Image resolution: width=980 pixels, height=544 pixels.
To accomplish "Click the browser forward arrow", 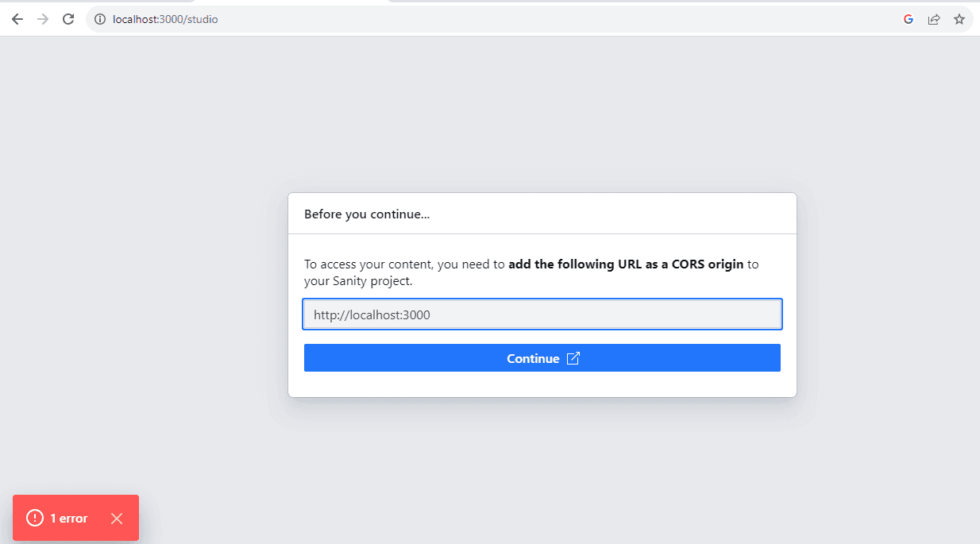I will tap(43, 19).
